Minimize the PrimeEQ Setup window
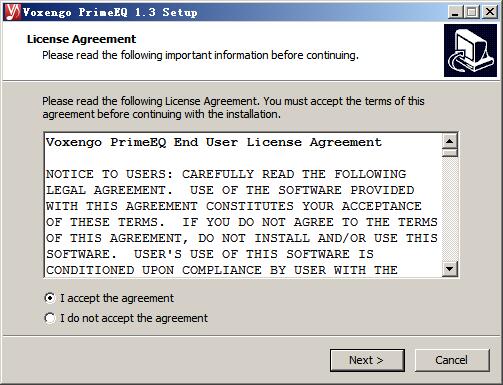 pos(455,12)
